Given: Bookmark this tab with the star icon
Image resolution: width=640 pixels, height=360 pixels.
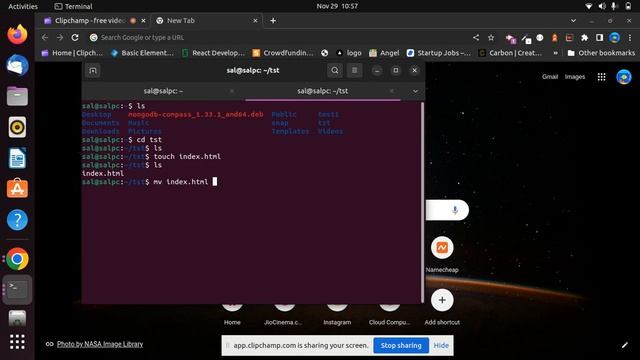Looking at the screenshot, I should coord(491,38).
